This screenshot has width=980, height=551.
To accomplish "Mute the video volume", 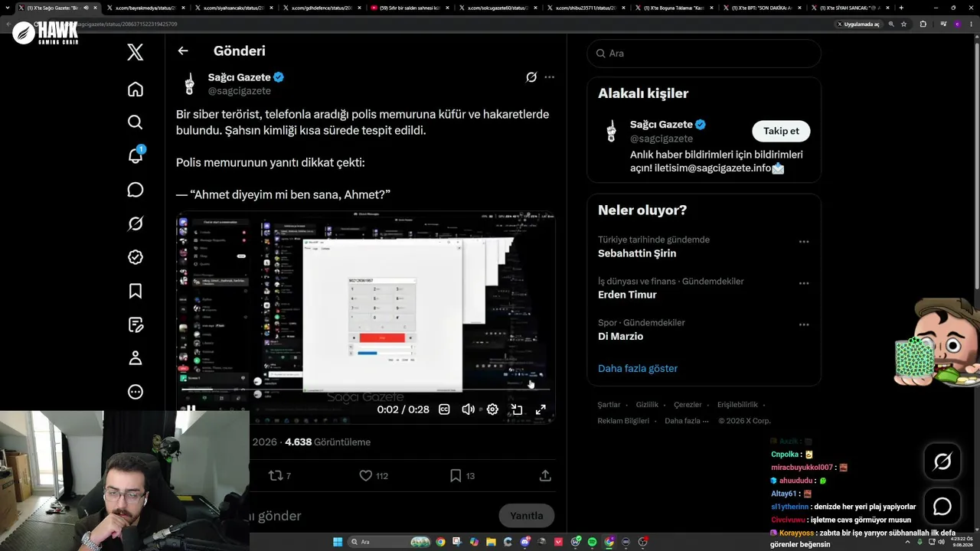I will pyautogui.click(x=468, y=409).
